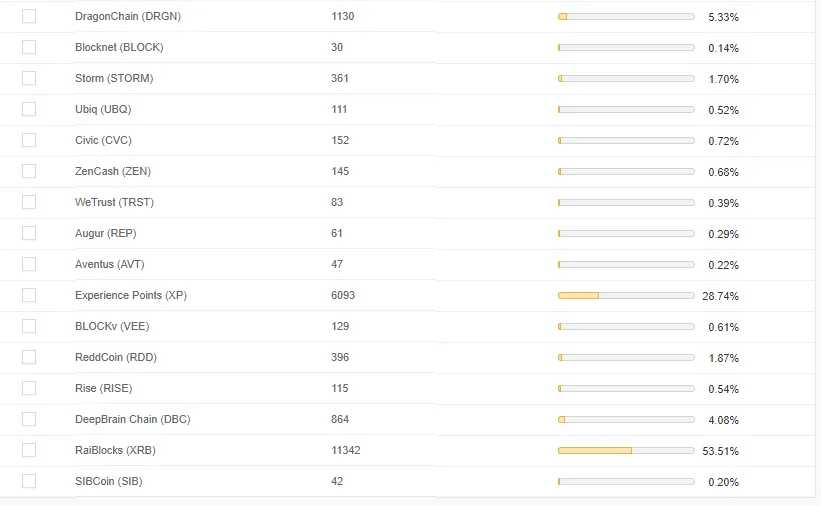Enable the Experience Points (XP) checkbox
This screenshot has height=506, width=821.
pos(28,295)
